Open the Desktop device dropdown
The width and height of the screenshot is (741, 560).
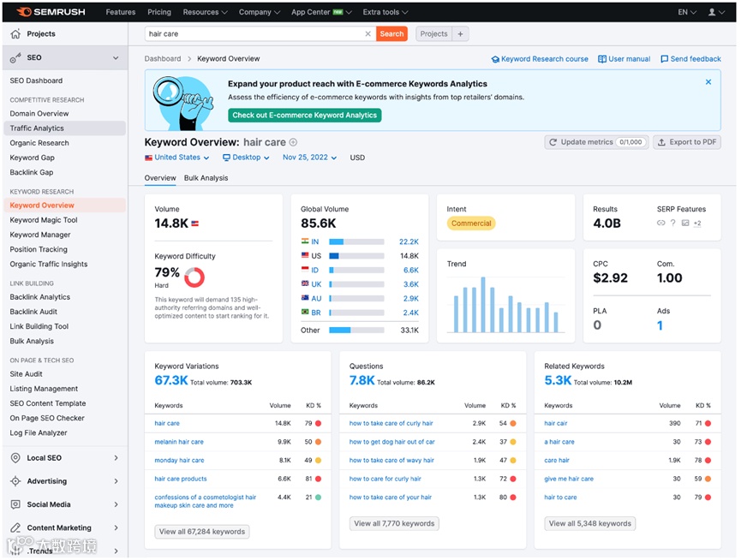pos(246,158)
